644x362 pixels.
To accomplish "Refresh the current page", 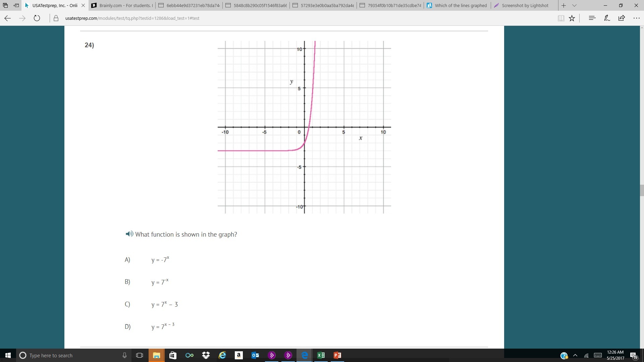I will pyautogui.click(x=37, y=18).
